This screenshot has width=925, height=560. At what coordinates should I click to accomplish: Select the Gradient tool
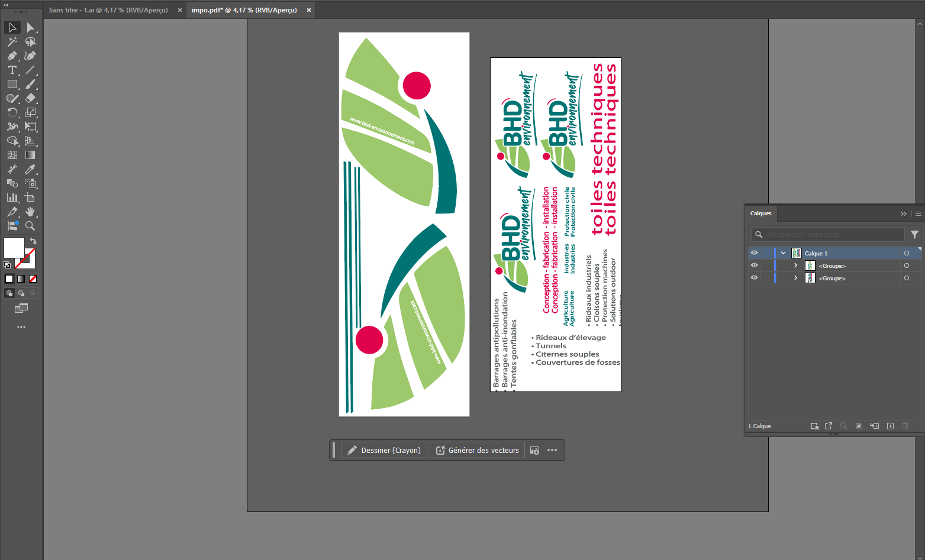pos(30,155)
